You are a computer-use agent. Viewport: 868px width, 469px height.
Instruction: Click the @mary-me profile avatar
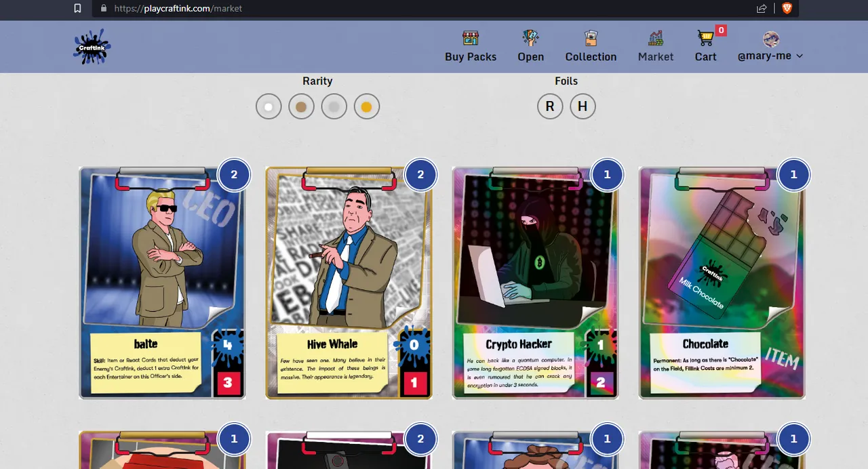click(x=771, y=39)
